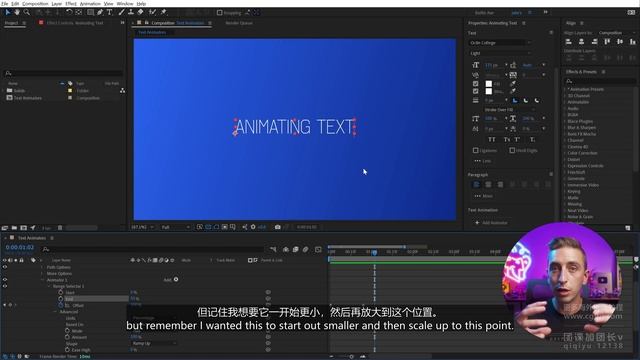640x360 pixels.
Task: Collapse Range Selector 1 group
Action: tap(49, 286)
